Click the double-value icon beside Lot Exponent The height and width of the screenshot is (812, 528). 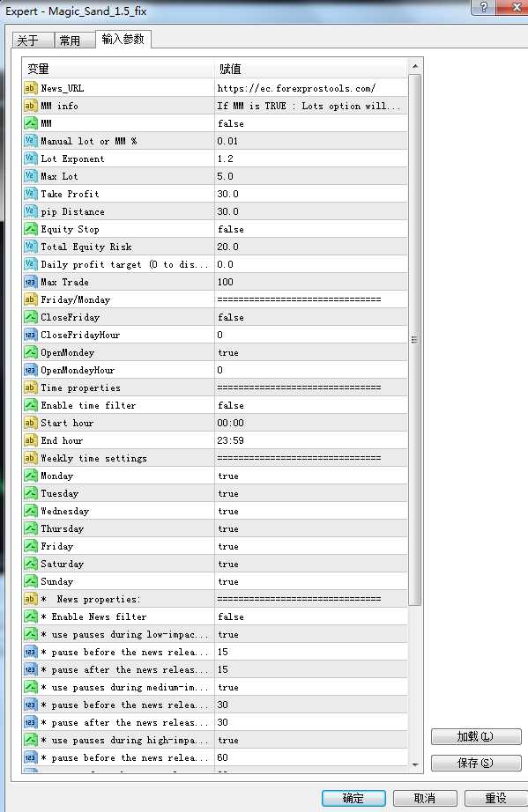pos(31,159)
